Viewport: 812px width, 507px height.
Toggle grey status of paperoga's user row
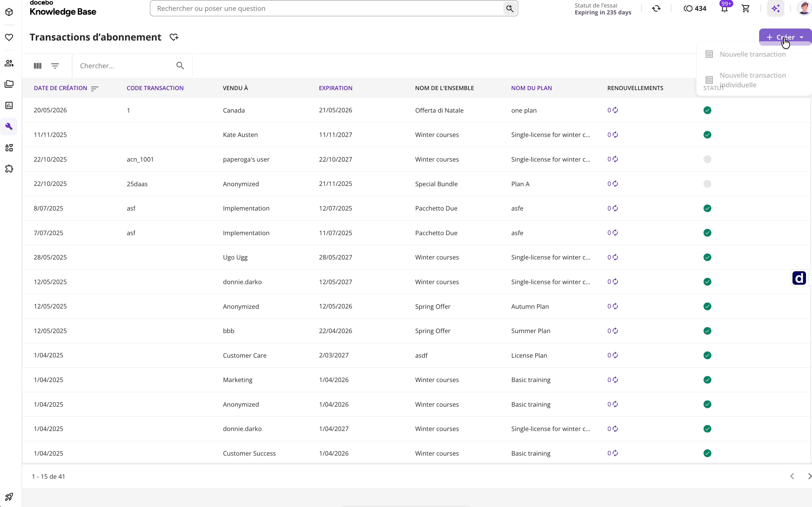click(707, 159)
